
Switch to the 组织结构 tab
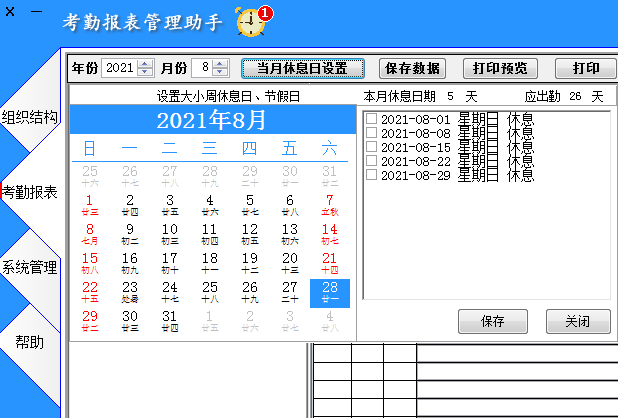point(30,117)
